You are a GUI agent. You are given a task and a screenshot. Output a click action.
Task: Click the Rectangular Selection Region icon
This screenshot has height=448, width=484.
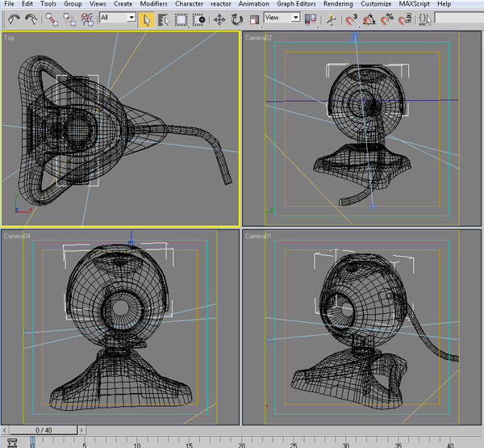coord(181,19)
